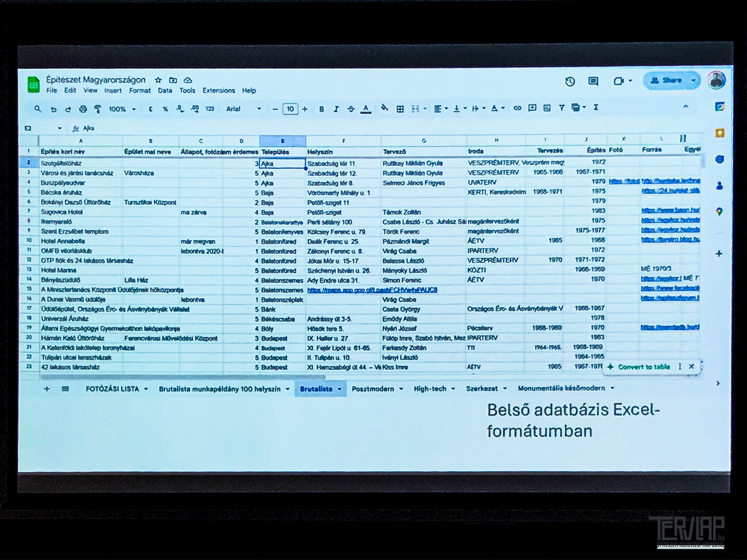Expand the FOTÓZÁSI LISTA sheet tab arrow
The height and width of the screenshot is (560, 747).
pyautogui.click(x=146, y=389)
